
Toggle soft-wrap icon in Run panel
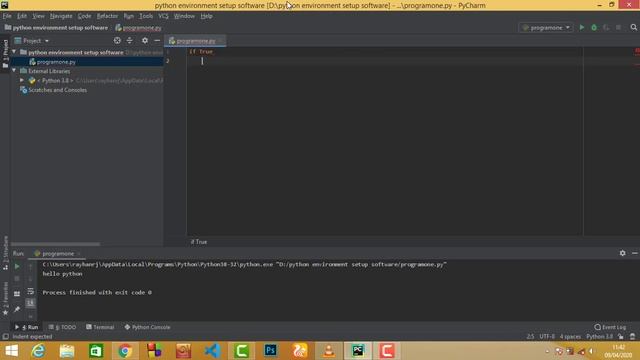[x=30, y=291]
